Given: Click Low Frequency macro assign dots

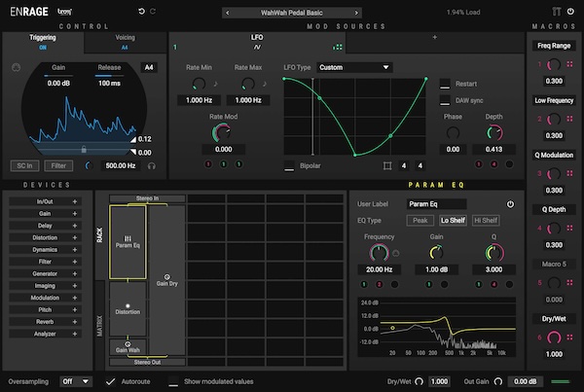Looking at the screenshot, I should coord(569,119).
